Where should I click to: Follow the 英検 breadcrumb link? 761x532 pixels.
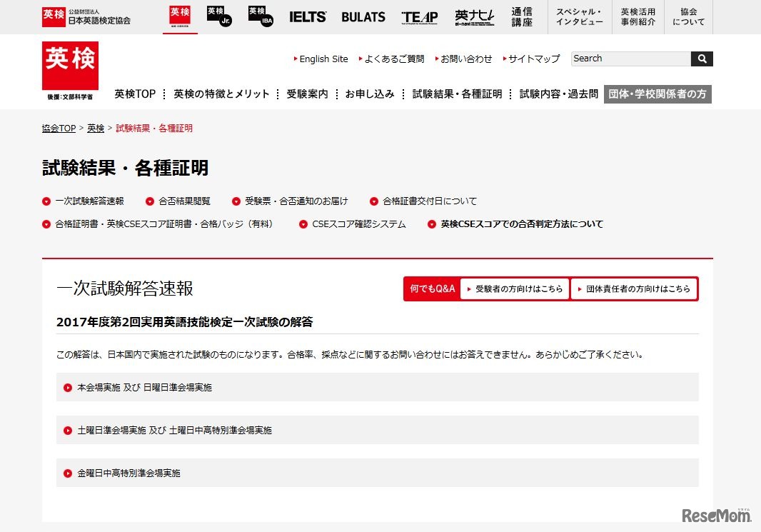(96, 128)
